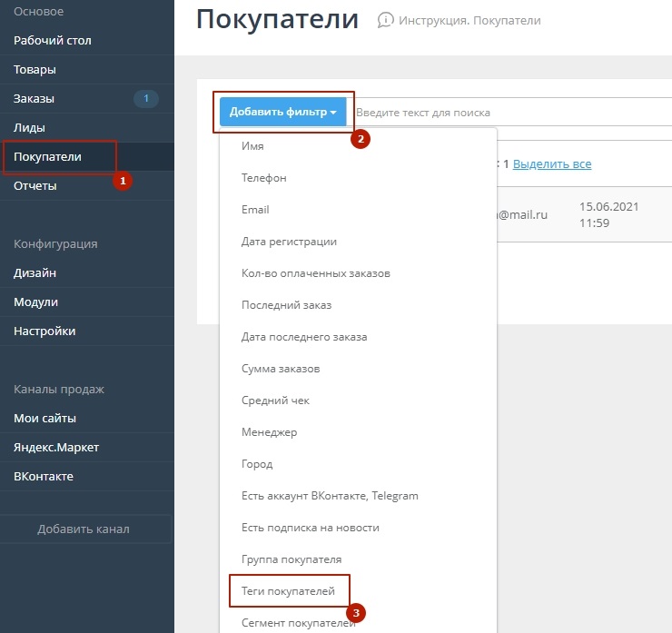Open the Отчеты section
Image resolution: width=672 pixels, height=633 pixels.
[x=35, y=185]
